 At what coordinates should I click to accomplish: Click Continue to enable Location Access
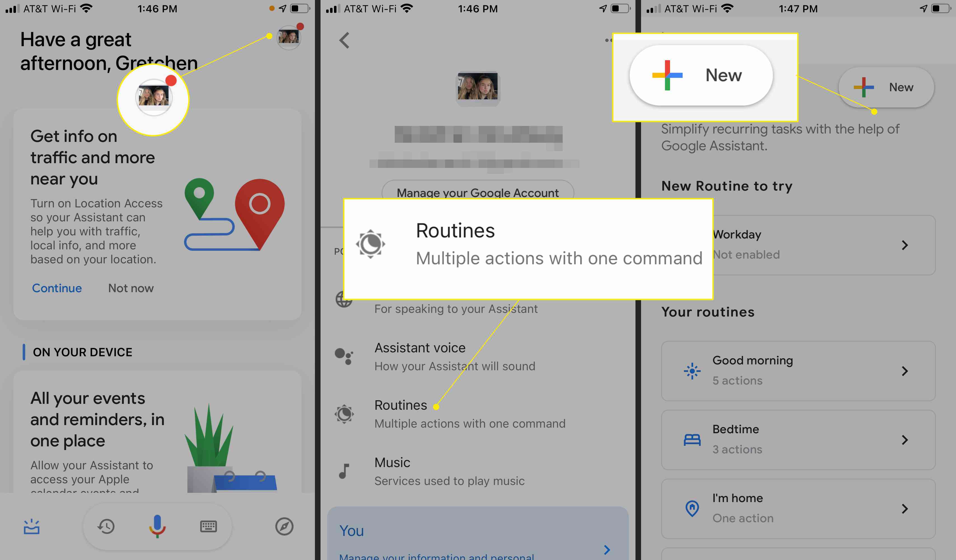pyautogui.click(x=57, y=288)
